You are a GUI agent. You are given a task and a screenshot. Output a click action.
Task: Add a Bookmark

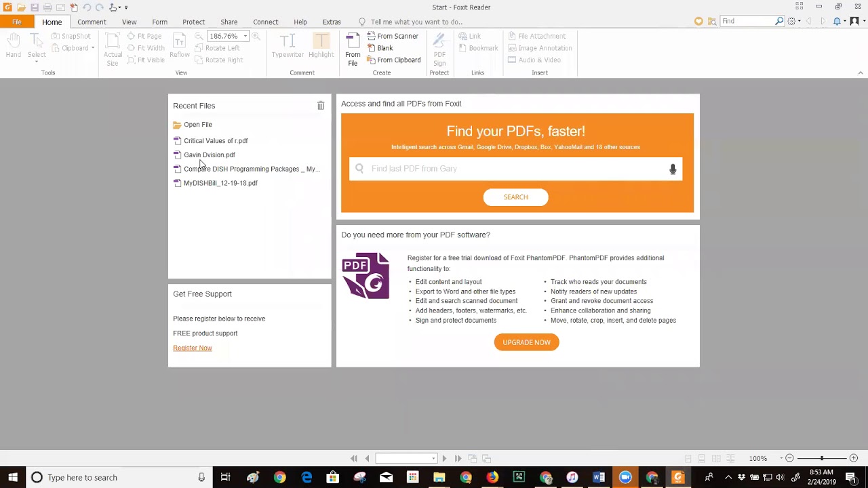478,48
